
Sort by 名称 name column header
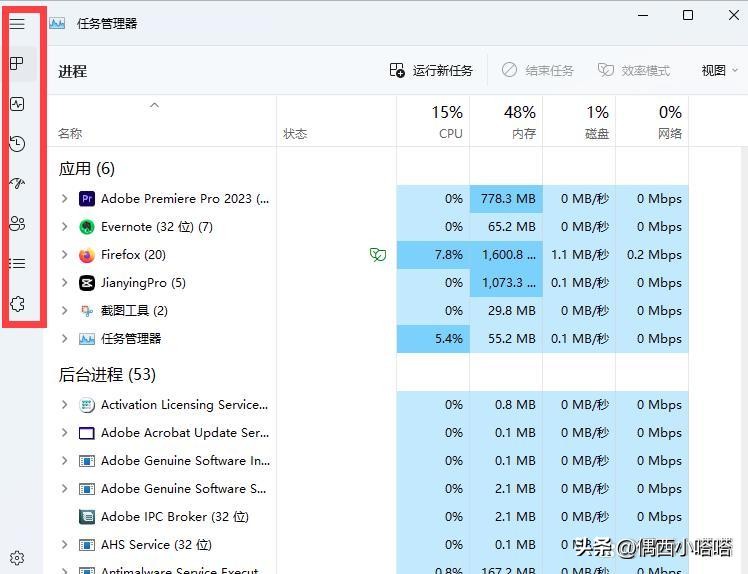(70, 134)
